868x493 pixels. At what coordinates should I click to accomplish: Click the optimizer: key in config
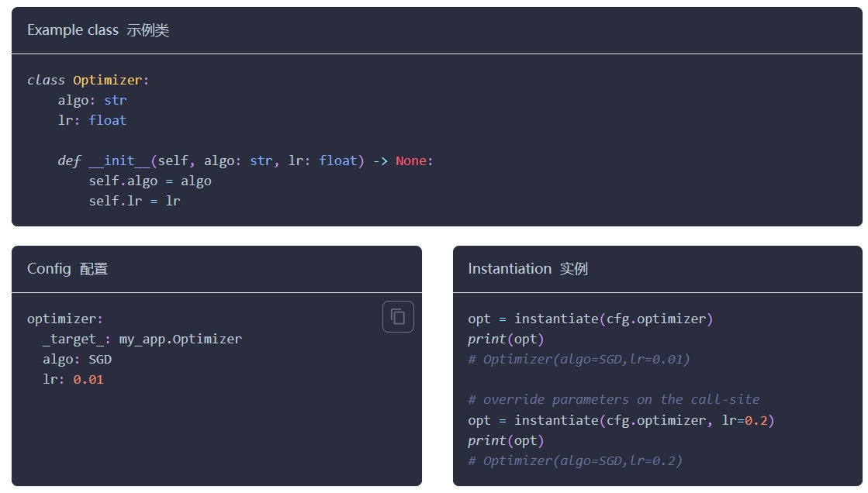point(64,319)
